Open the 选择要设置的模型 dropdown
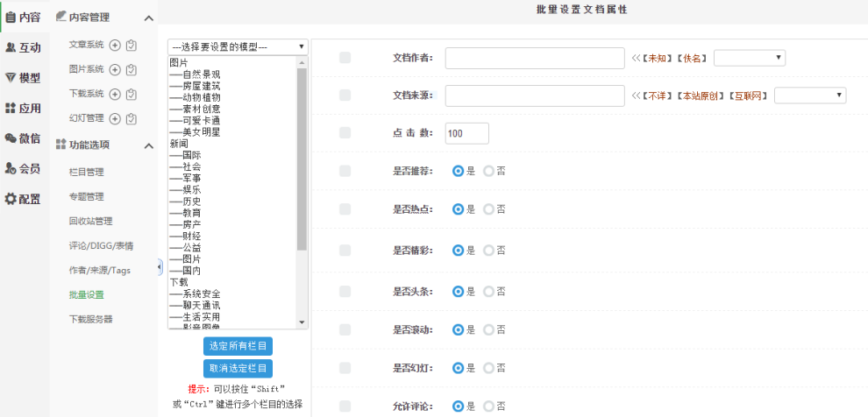This screenshot has height=417, width=868. (x=238, y=46)
